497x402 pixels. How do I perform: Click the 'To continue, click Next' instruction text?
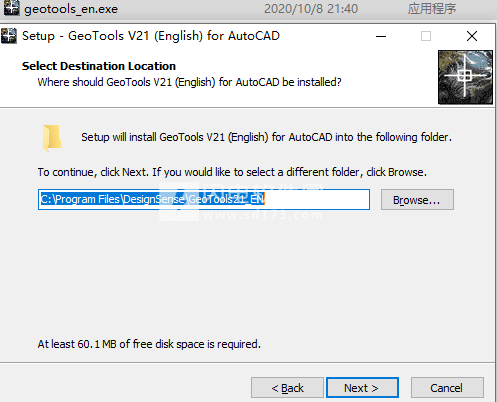(x=232, y=172)
